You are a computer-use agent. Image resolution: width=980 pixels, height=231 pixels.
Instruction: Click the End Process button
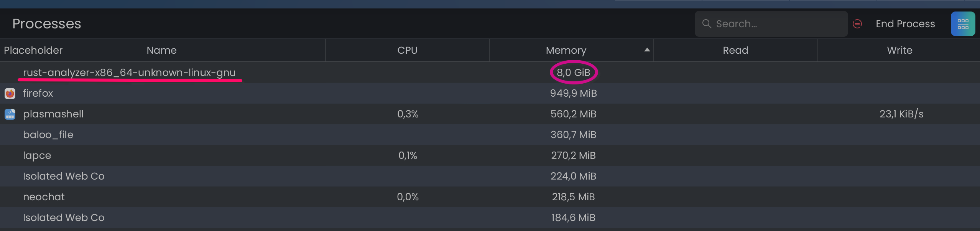[905, 23]
